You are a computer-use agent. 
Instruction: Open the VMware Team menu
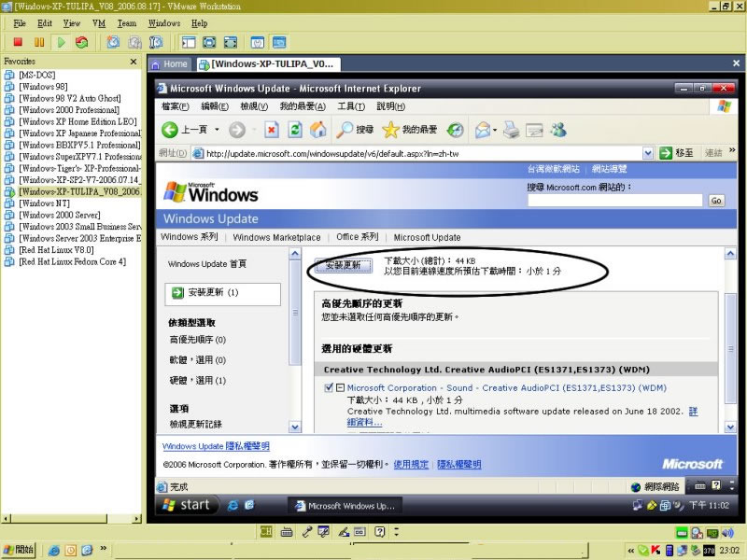click(127, 23)
